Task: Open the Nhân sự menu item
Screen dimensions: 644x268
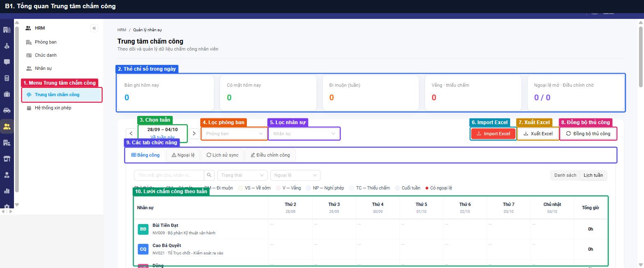Action: pos(61,68)
